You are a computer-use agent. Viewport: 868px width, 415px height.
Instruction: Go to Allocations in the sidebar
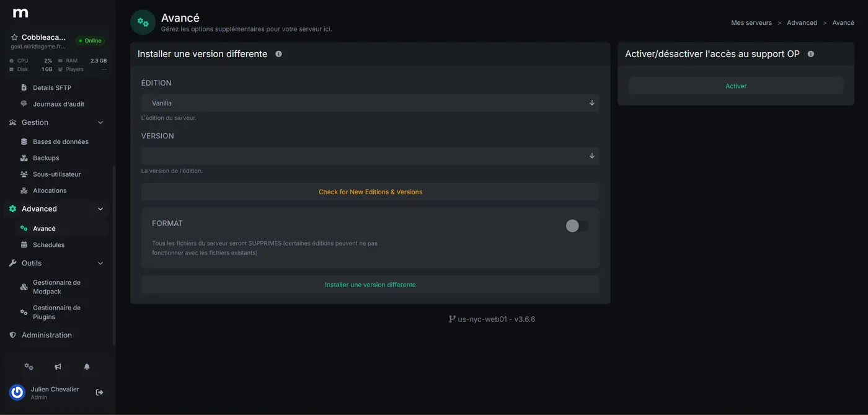tap(50, 190)
